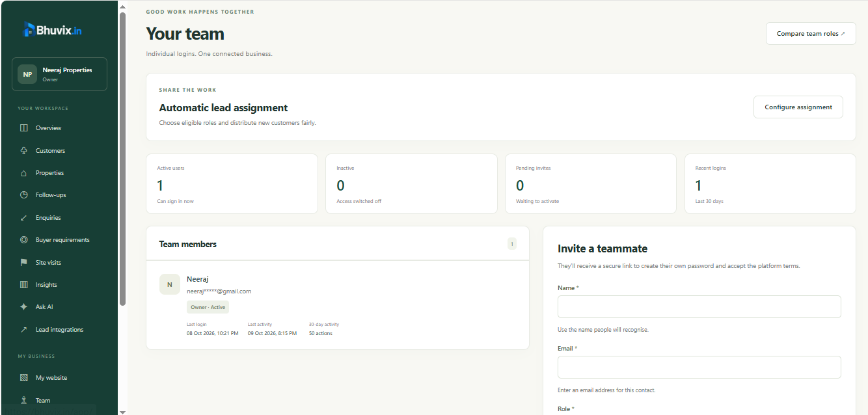
Task: Open the Neeraj Properties account card
Action: (59, 74)
